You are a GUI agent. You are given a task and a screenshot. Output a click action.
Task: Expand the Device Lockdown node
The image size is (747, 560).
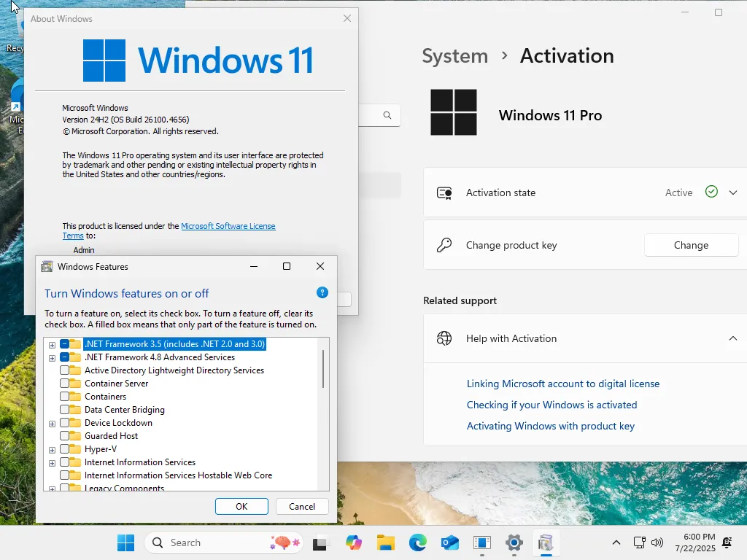(52, 424)
